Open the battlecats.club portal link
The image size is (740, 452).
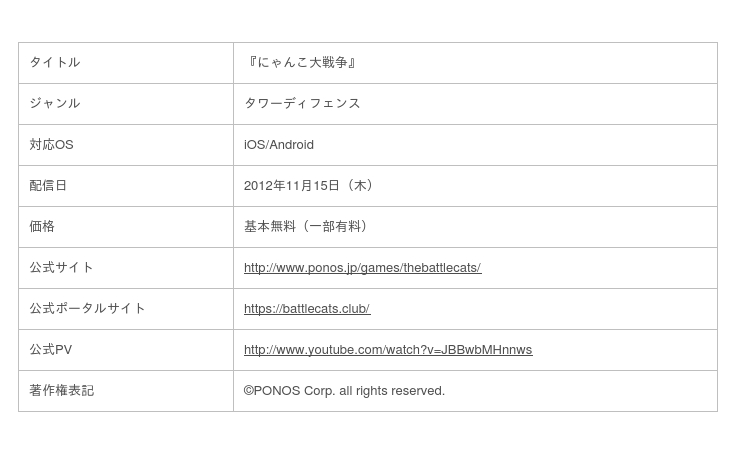307,309
